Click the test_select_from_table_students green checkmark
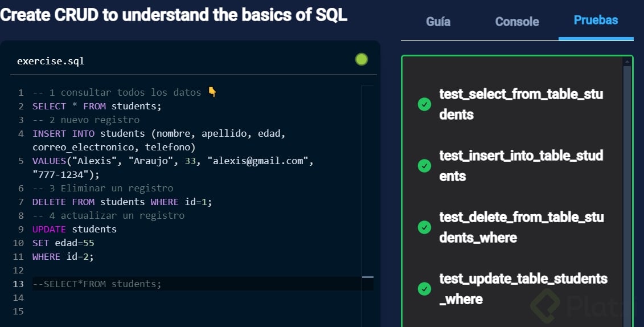Screen dimensions: 644x327 pyautogui.click(x=424, y=104)
